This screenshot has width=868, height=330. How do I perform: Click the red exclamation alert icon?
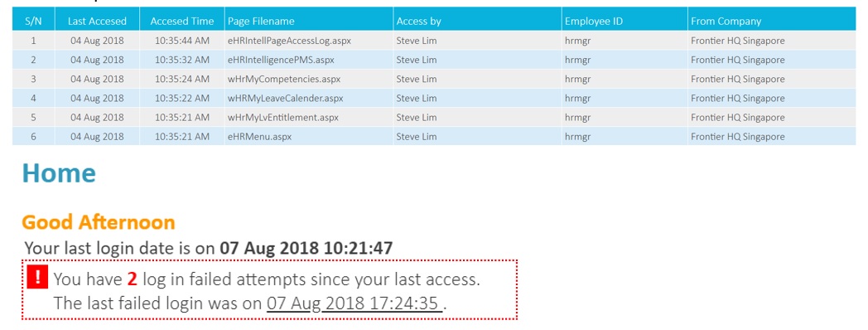click(37, 277)
